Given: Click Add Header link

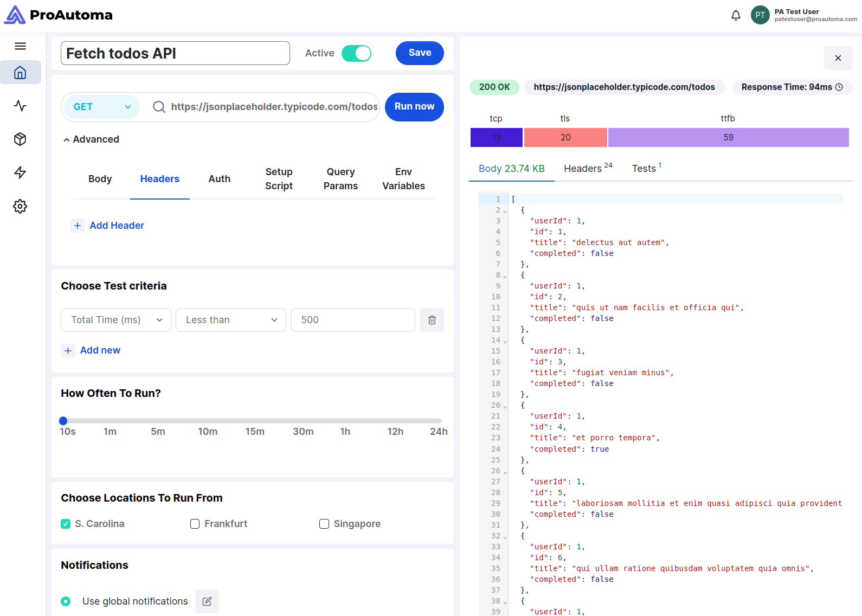Looking at the screenshot, I should coord(117,226).
